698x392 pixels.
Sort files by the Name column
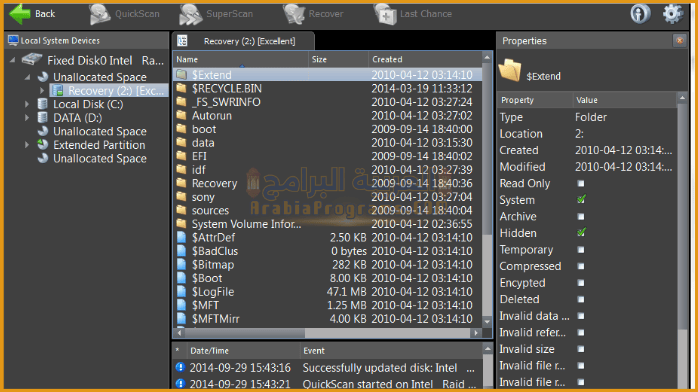click(x=240, y=59)
